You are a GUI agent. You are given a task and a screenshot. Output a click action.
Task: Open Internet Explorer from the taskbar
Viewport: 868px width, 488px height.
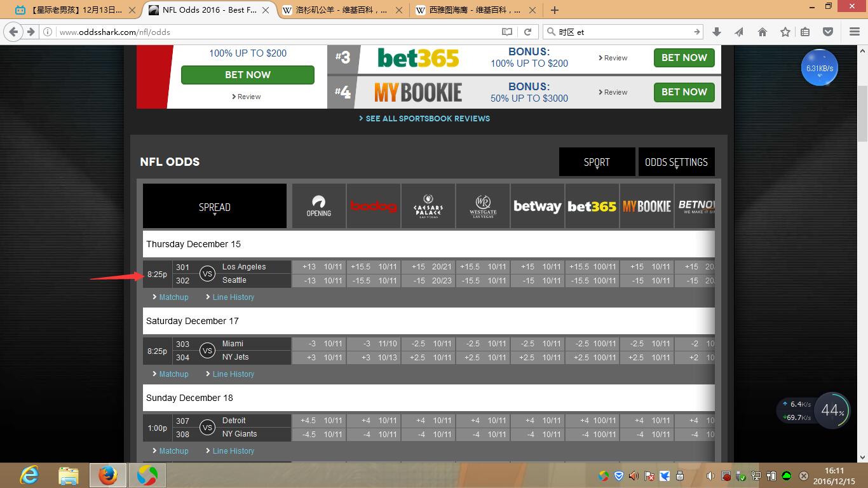tap(29, 475)
